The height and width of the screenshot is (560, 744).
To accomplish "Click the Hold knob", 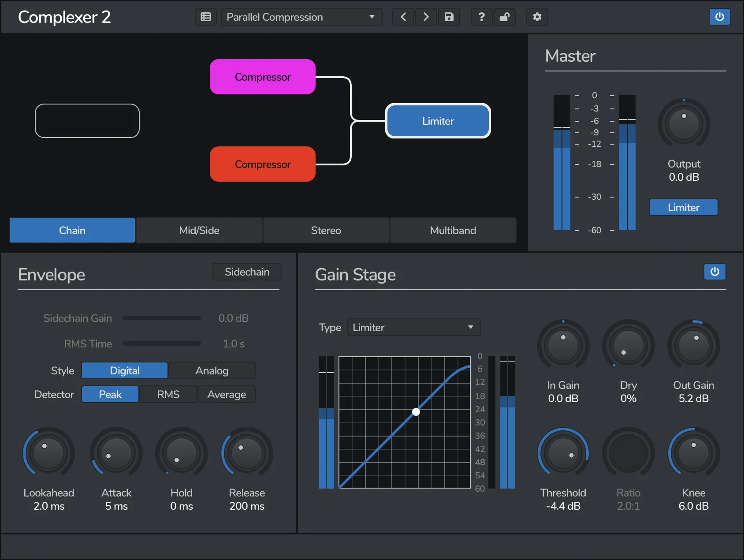I will pyautogui.click(x=182, y=453).
